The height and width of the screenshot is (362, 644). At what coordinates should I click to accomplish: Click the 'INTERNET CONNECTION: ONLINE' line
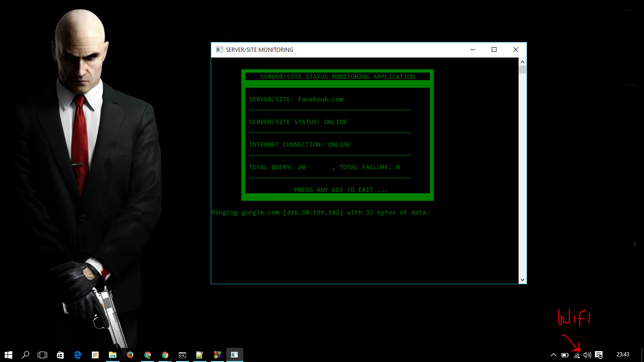point(300,144)
